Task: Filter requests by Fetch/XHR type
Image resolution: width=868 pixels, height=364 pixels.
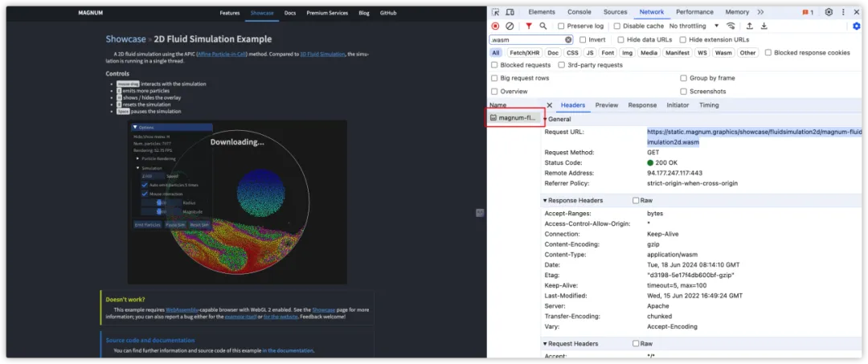Action: tap(524, 53)
